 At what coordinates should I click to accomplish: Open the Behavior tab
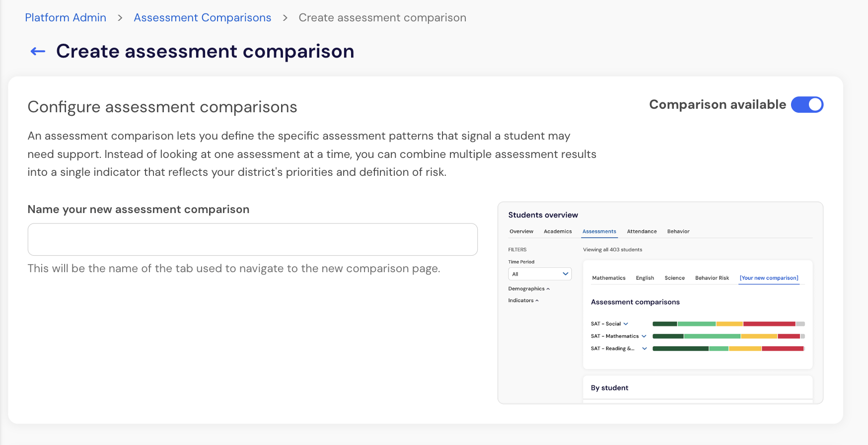point(678,231)
